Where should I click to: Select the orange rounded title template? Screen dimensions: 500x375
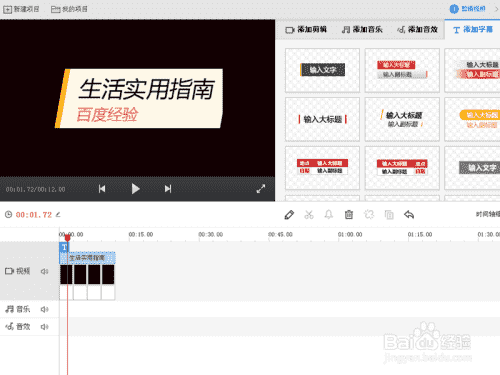pos(473,119)
